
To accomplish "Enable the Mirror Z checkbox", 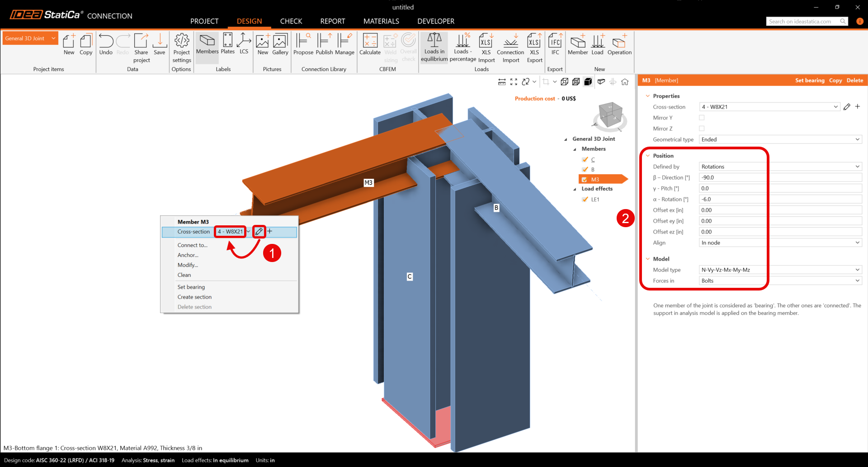I will pos(702,129).
